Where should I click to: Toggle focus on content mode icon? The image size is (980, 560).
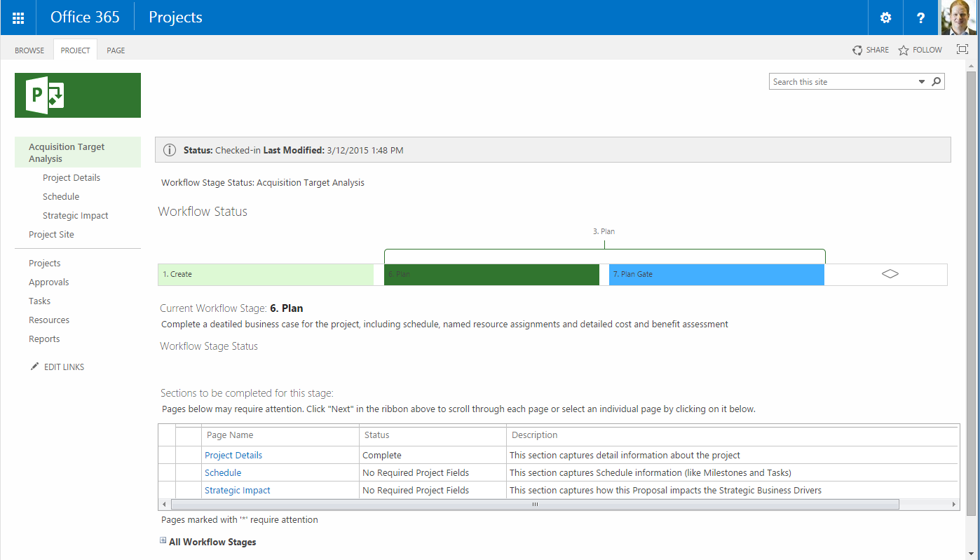(x=962, y=50)
